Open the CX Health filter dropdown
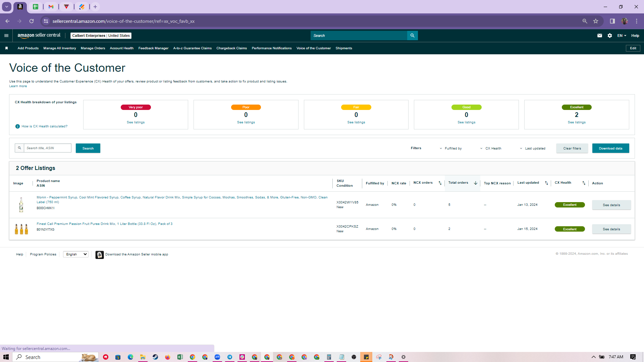The height and width of the screenshot is (362, 644). 491,148
